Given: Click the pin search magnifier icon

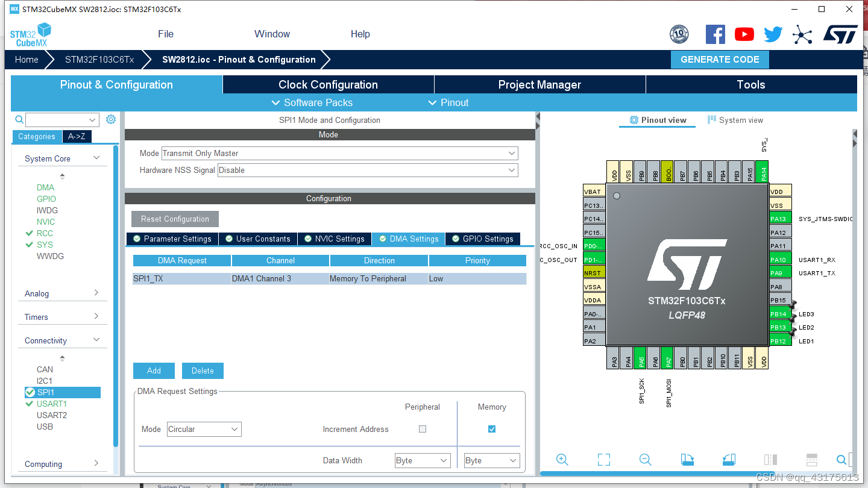Looking at the screenshot, I should (842, 460).
